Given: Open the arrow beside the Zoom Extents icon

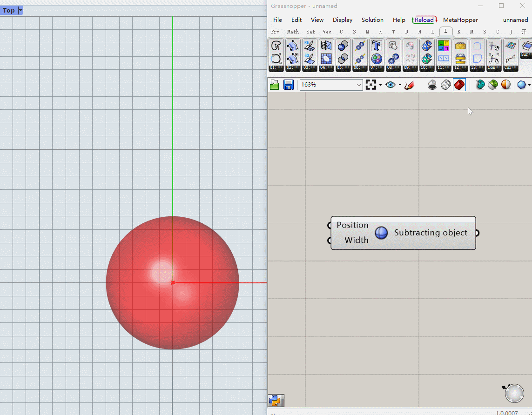Looking at the screenshot, I should 380,85.
